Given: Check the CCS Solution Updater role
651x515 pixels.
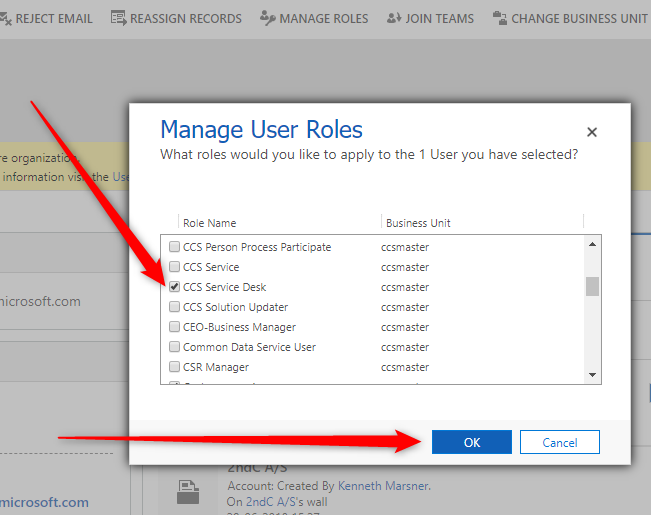Looking at the screenshot, I should click(174, 307).
